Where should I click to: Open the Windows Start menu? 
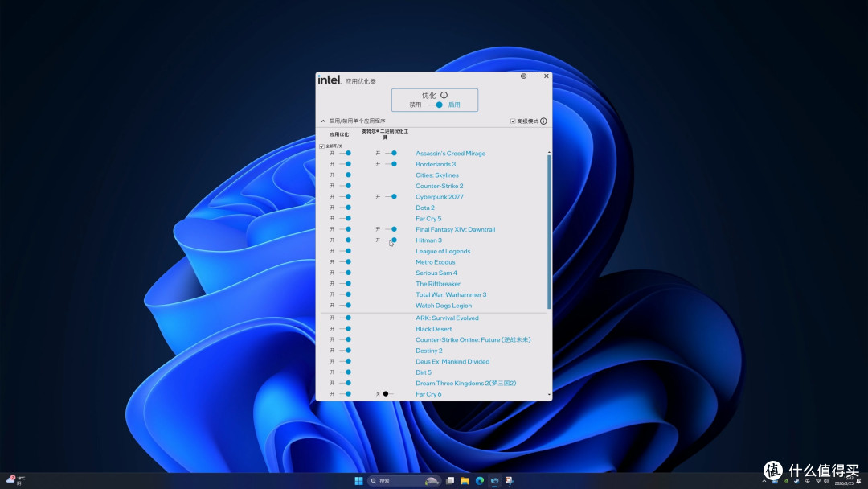tap(358, 481)
